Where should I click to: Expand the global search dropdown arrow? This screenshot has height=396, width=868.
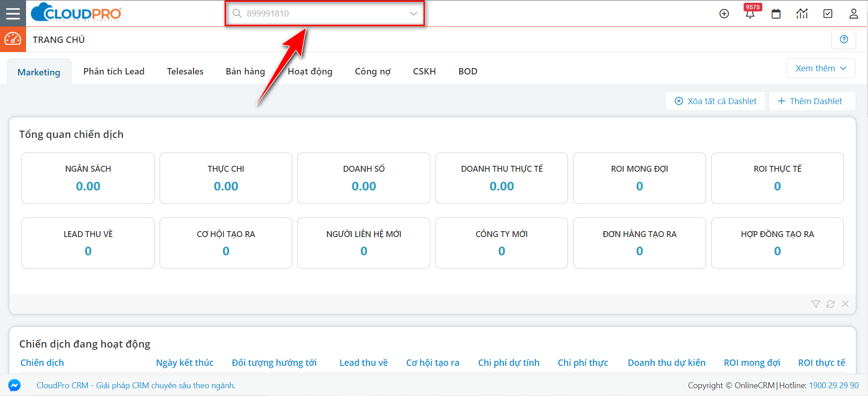pyautogui.click(x=413, y=13)
